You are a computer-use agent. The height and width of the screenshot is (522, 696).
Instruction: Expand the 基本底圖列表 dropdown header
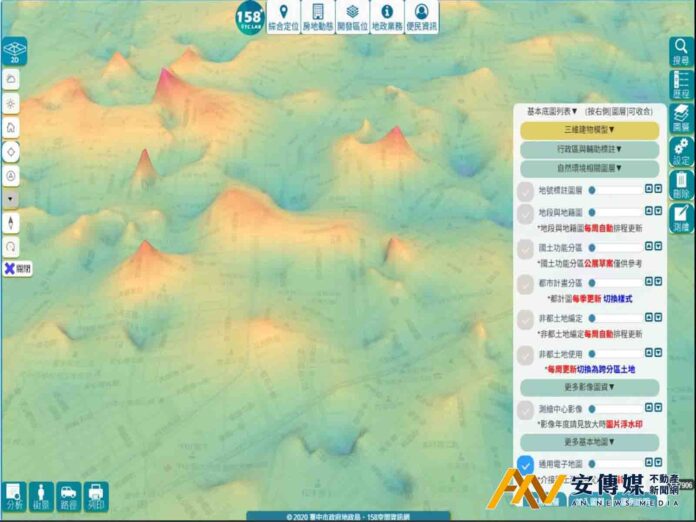point(552,111)
